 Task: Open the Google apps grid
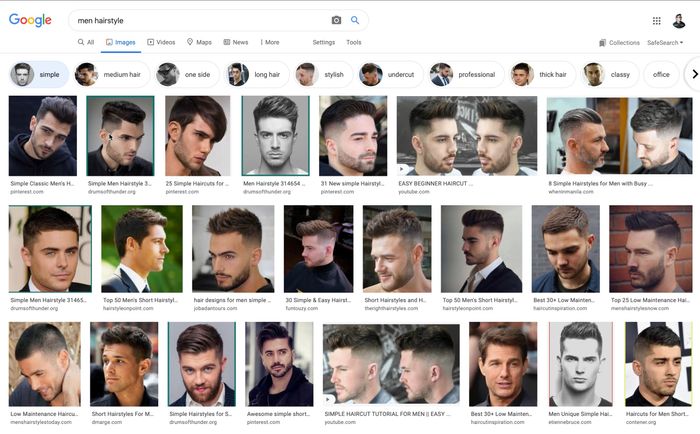coord(656,21)
